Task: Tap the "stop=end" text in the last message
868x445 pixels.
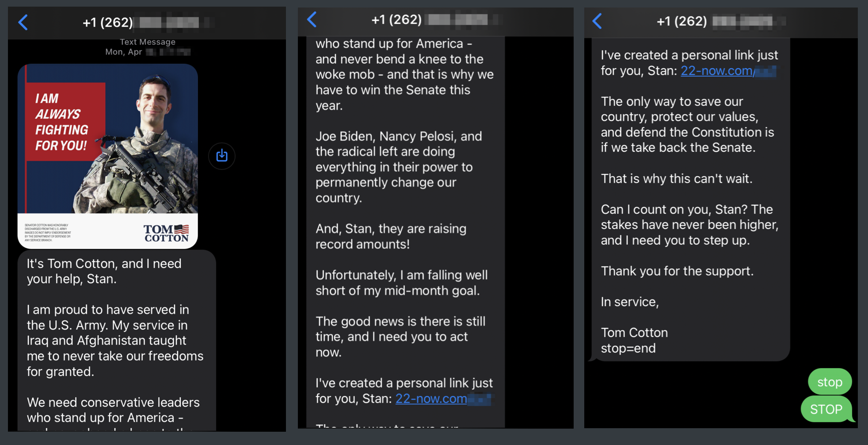Action: pos(628,348)
